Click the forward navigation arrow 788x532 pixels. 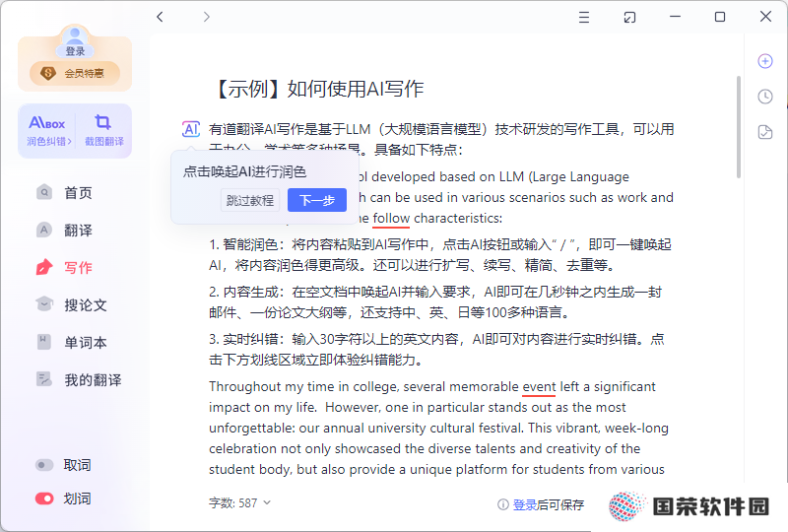tap(207, 17)
